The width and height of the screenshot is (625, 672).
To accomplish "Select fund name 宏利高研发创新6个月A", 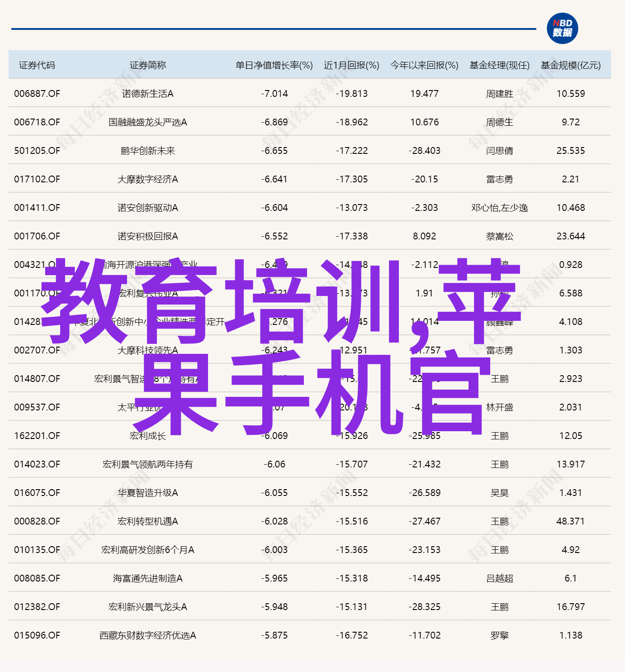I will click(x=148, y=550).
